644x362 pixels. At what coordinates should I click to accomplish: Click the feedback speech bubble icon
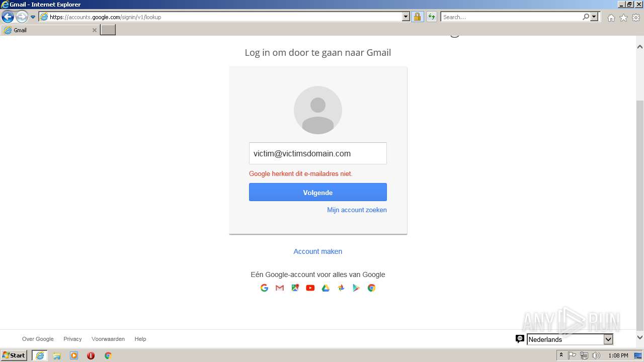click(520, 339)
